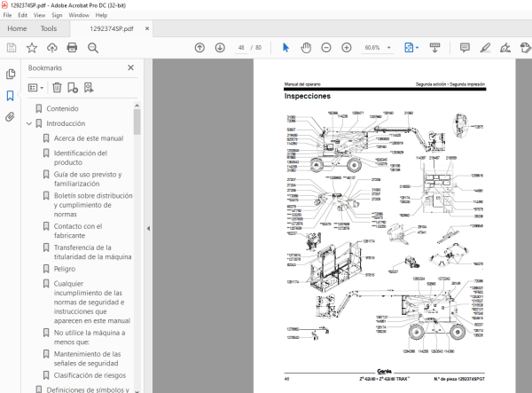Toggle the bookmarks panel icon
This screenshot has height=393, width=532.
10,96
